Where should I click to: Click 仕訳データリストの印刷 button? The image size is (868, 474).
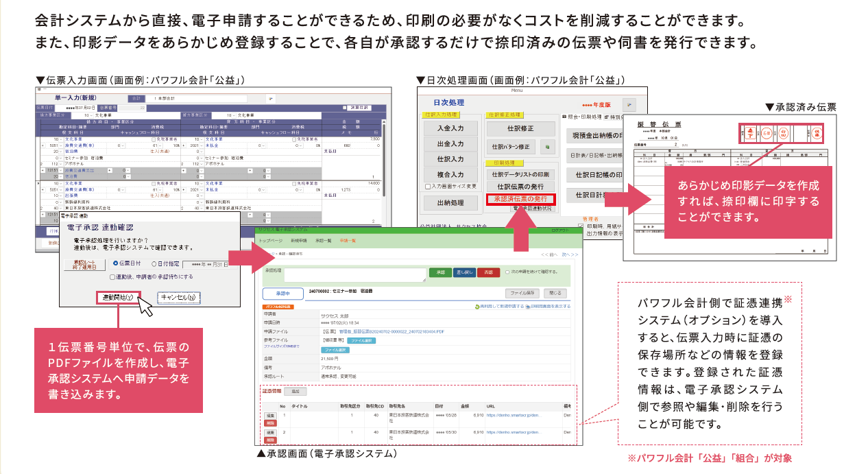pyautogui.click(x=522, y=174)
